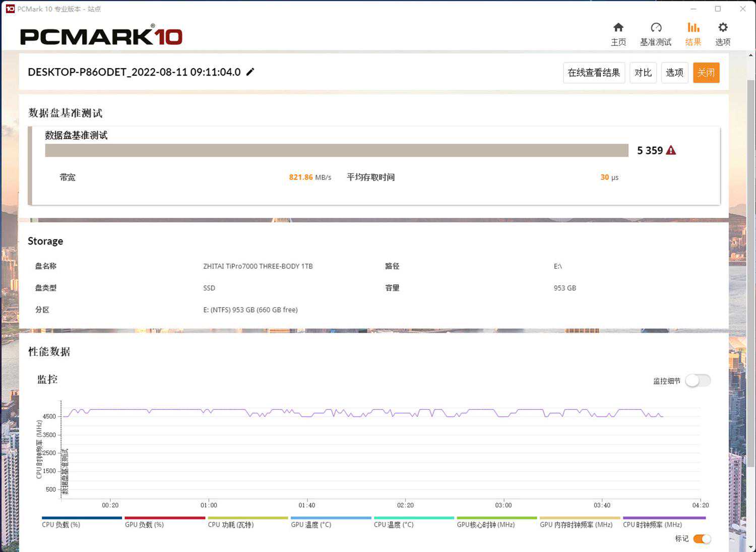Expand the 数据盘基准测试 score bar
The height and width of the screenshot is (552, 756).
point(336,150)
